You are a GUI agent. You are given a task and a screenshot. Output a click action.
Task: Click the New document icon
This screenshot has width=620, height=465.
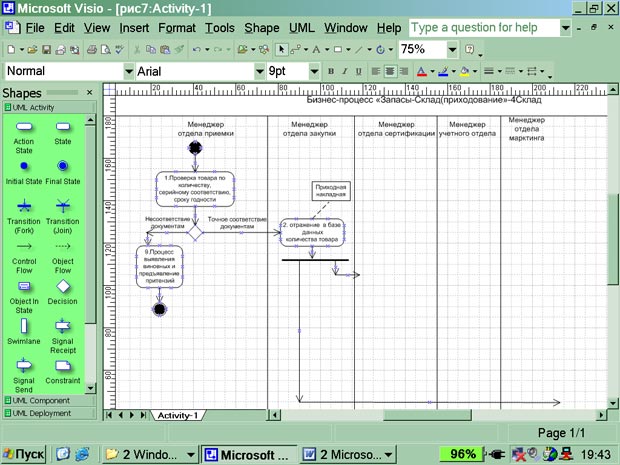tap(11, 50)
